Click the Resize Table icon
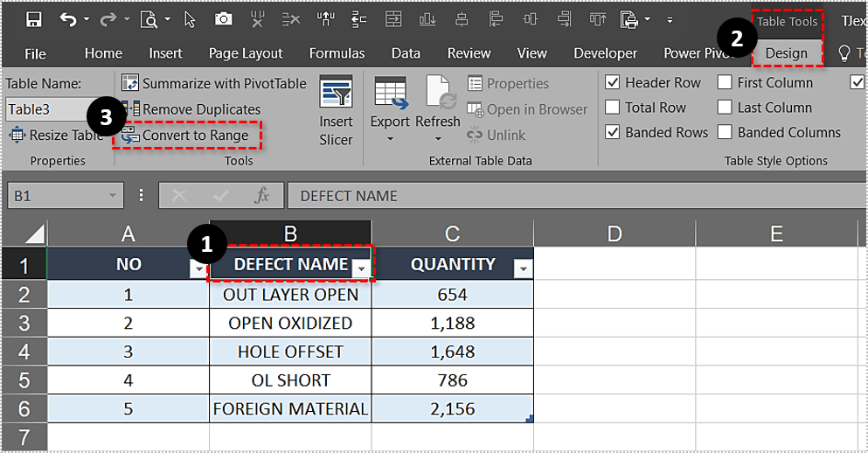 point(17,136)
